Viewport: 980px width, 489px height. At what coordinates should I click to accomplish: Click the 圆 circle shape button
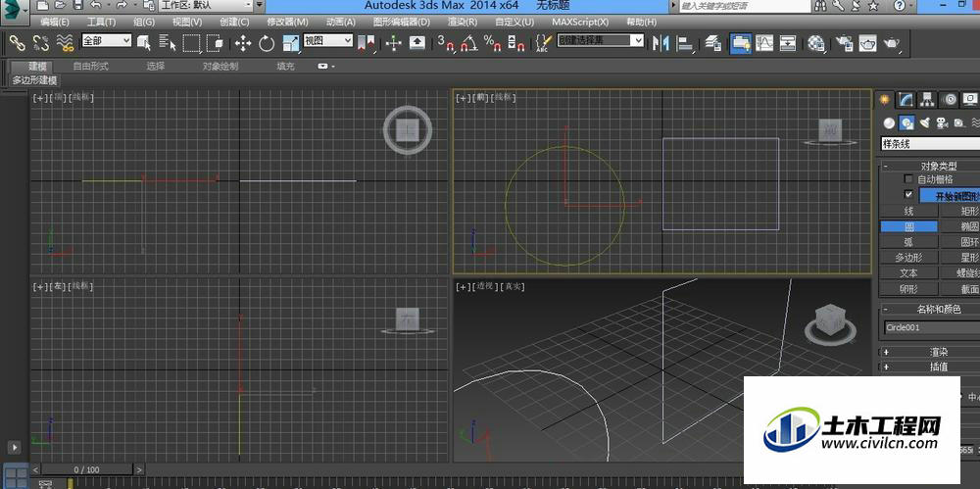[908, 226]
